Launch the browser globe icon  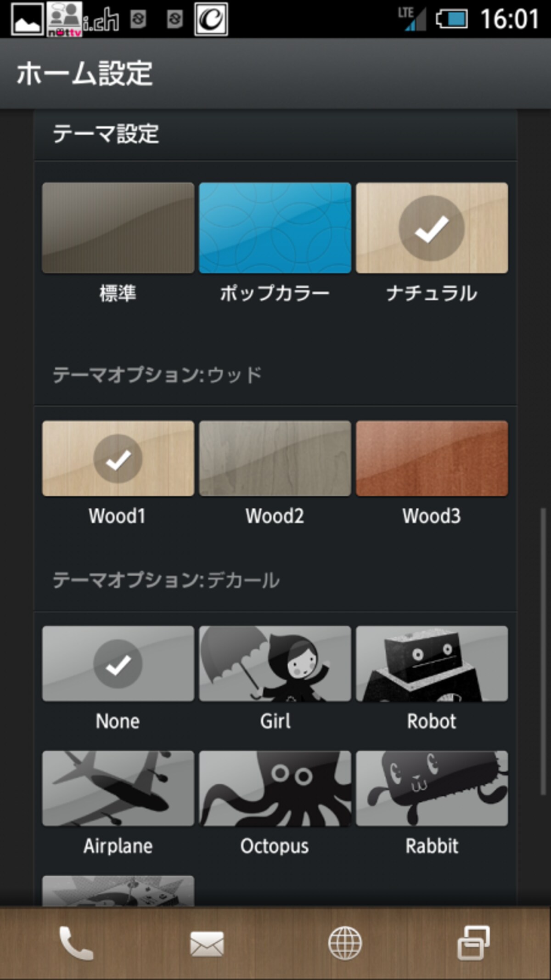pos(345,943)
